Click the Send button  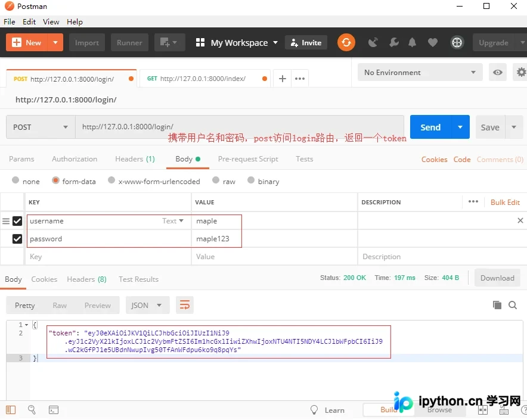(430, 127)
